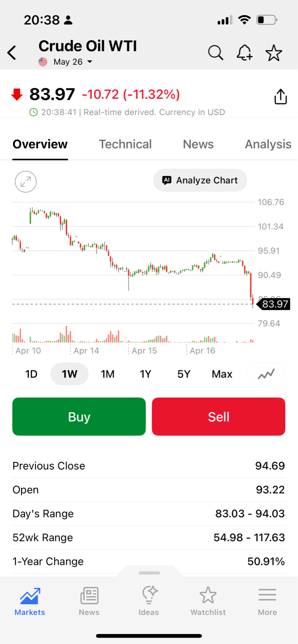Choose the 5Y chart range

(x=184, y=374)
